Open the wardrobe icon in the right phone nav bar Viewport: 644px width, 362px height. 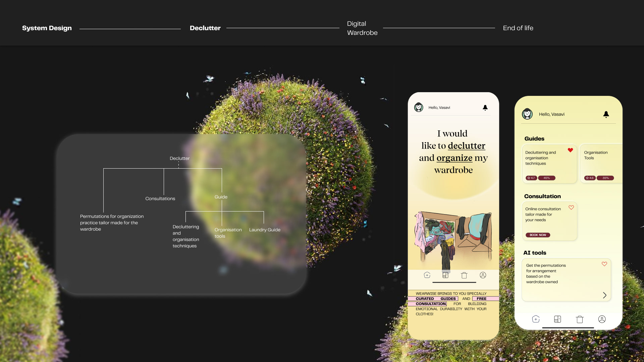click(x=557, y=319)
